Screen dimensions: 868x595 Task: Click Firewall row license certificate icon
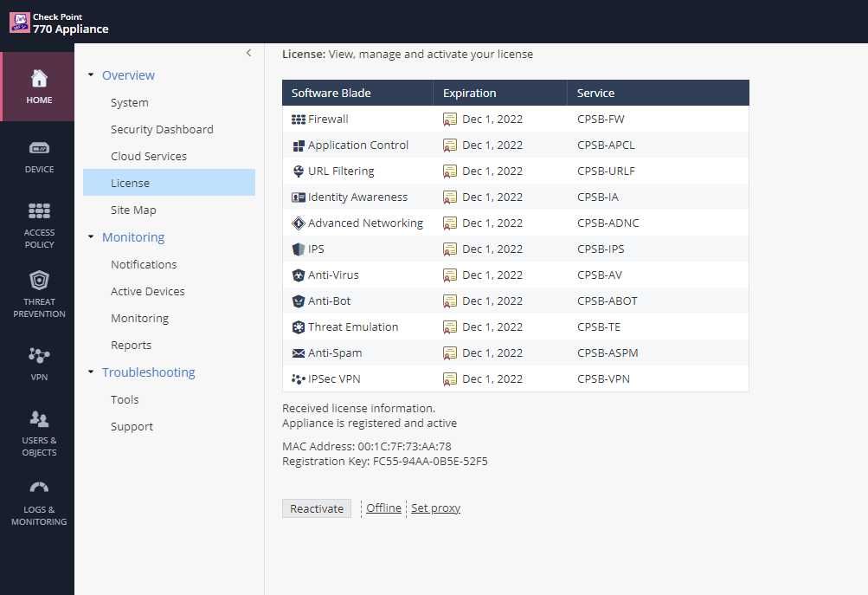click(x=450, y=120)
